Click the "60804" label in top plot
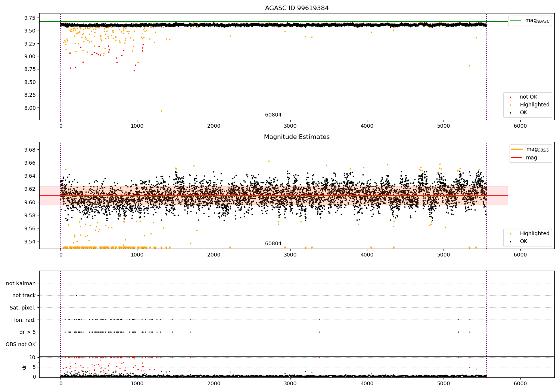Screen dimensions: 560x392 273,115
